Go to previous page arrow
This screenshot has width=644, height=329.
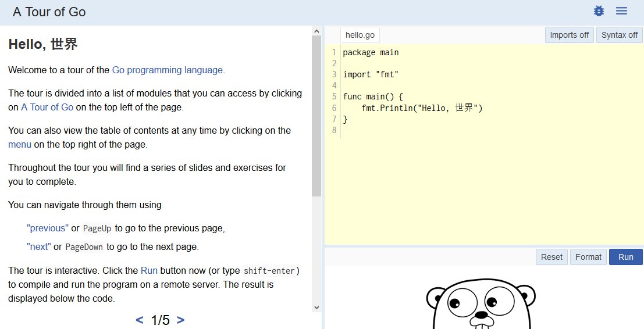tap(140, 320)
